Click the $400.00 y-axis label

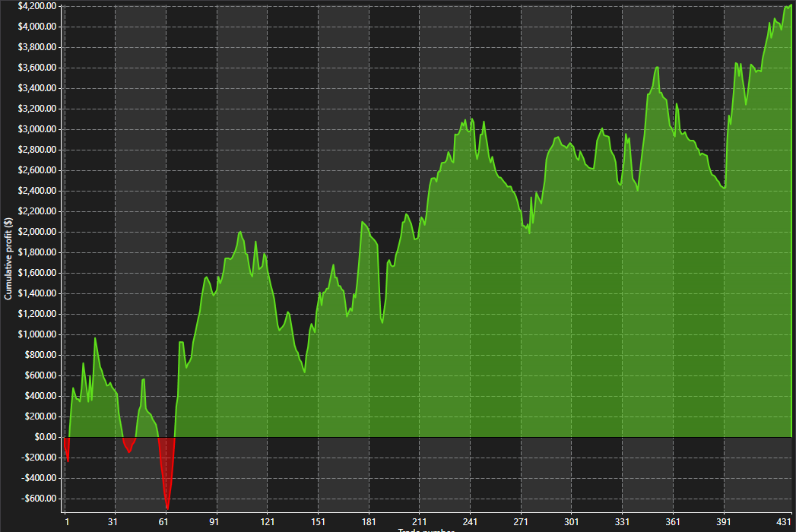40,396
